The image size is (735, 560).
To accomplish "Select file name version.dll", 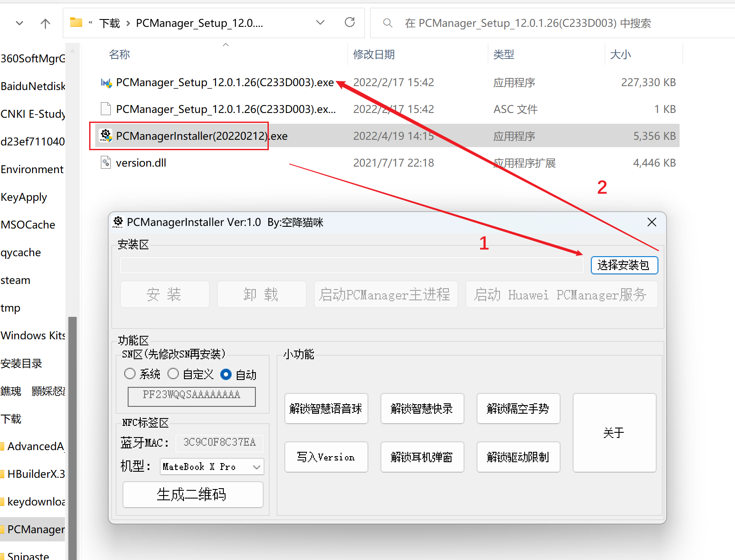I will pos(141,163).
